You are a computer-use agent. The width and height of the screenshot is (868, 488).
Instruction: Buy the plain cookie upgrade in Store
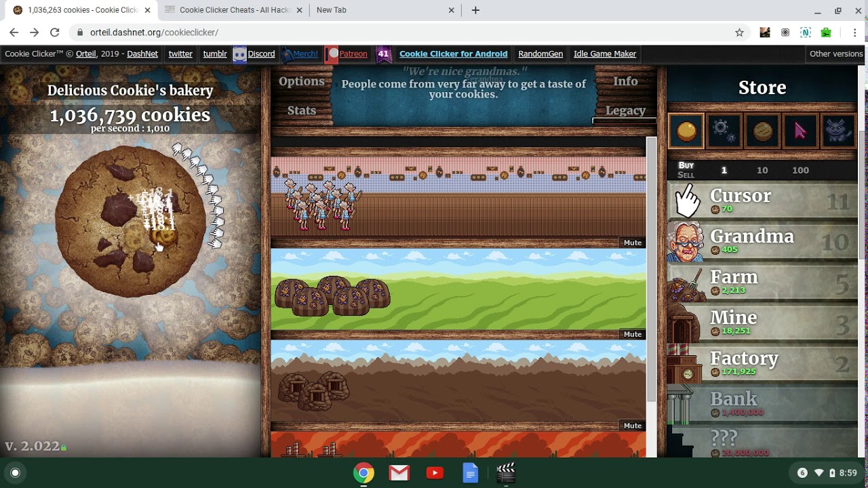click(x=762, y=131)
